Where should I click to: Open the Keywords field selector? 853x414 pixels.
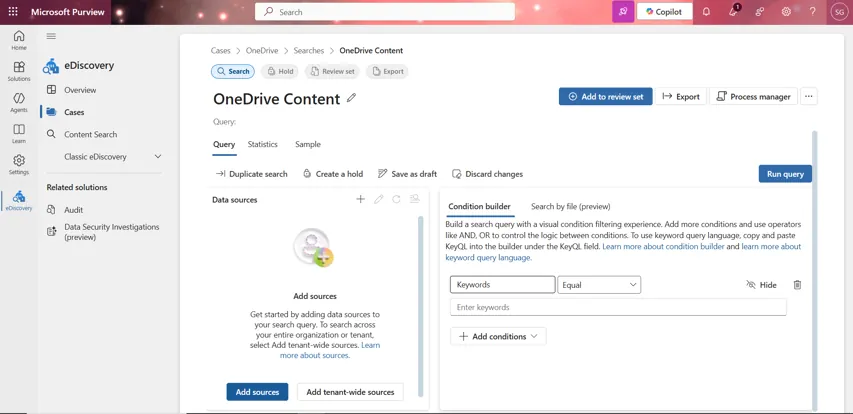(503, 285)
